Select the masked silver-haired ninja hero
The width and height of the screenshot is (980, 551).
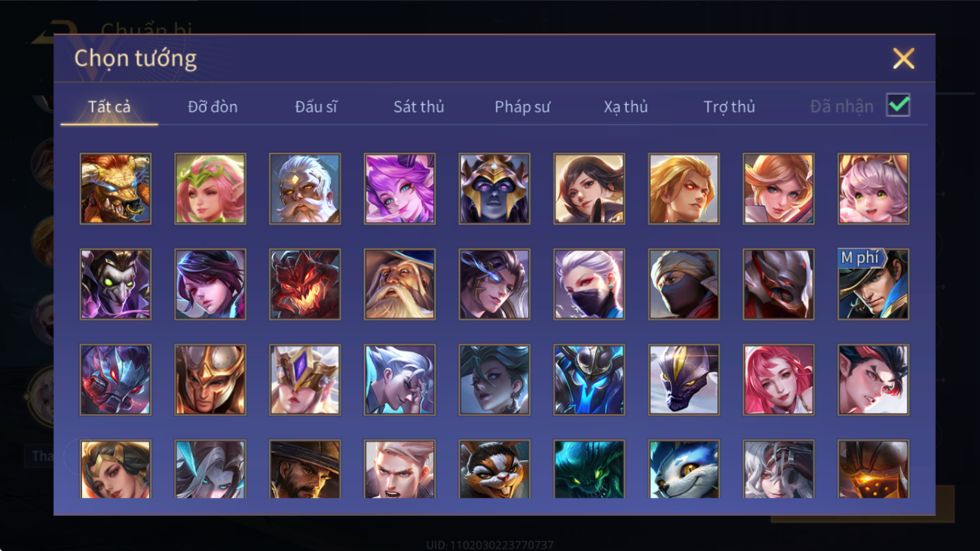click(x=589, y=285)
